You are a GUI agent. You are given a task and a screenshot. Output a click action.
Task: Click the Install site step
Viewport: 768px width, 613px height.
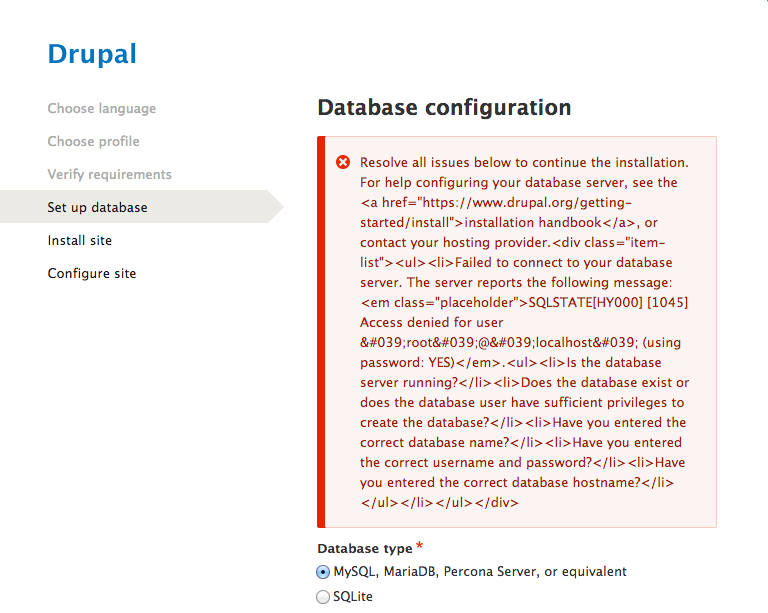pyautogui.click(x=80, y=240)
